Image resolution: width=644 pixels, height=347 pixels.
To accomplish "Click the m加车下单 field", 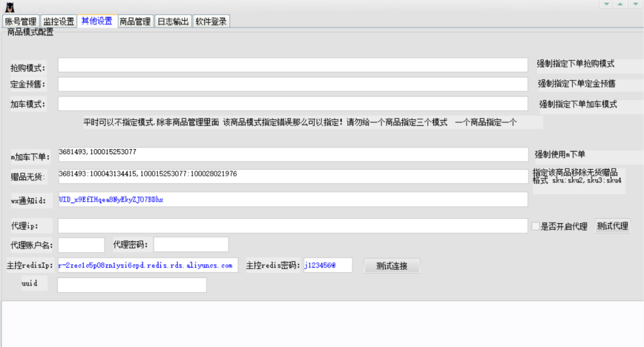I will (x=292, y=155).
